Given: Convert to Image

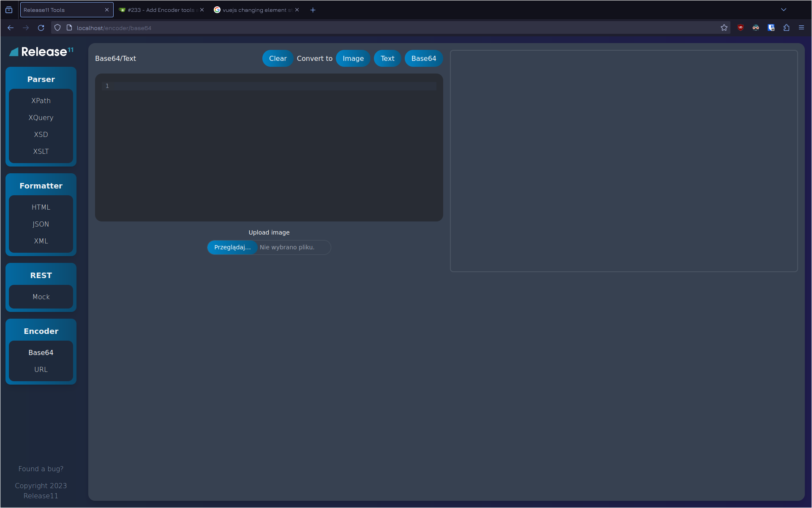Looking at the screenshot, I should [353, 58].
